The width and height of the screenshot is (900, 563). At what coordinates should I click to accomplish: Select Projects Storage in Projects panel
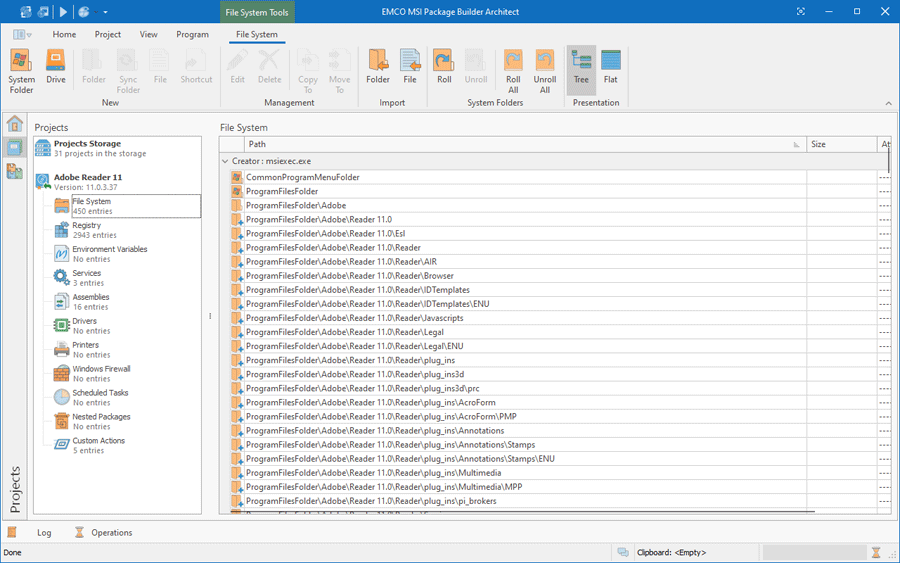coord(117,148)
